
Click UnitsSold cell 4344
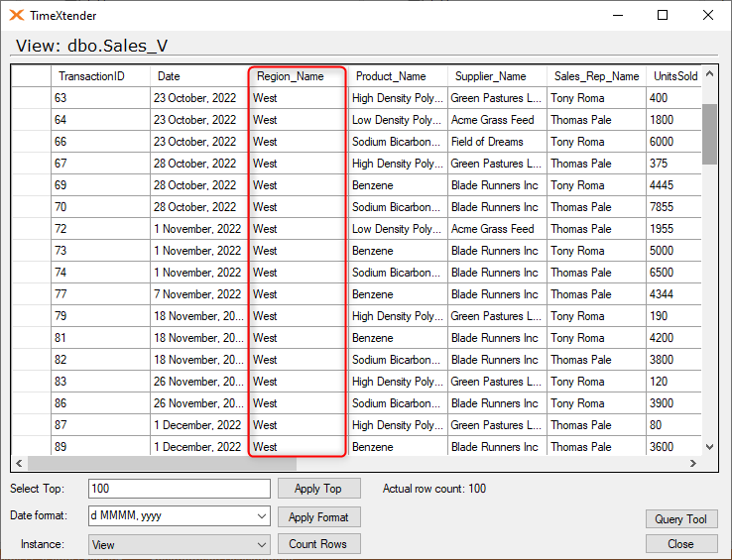pyautogui.click(x=673, y=294)
